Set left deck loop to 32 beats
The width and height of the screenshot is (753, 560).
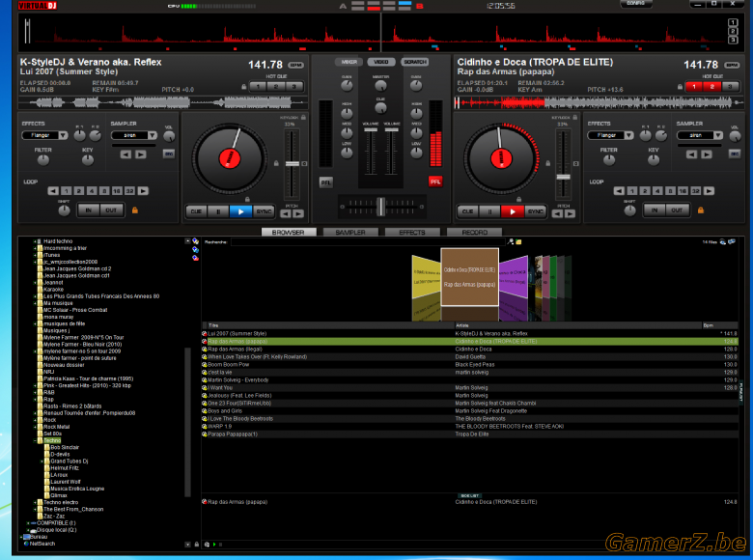129,191
